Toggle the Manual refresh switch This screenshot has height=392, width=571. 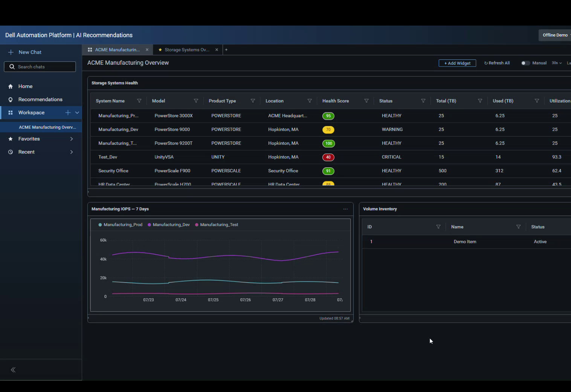[x=525, y=63]
